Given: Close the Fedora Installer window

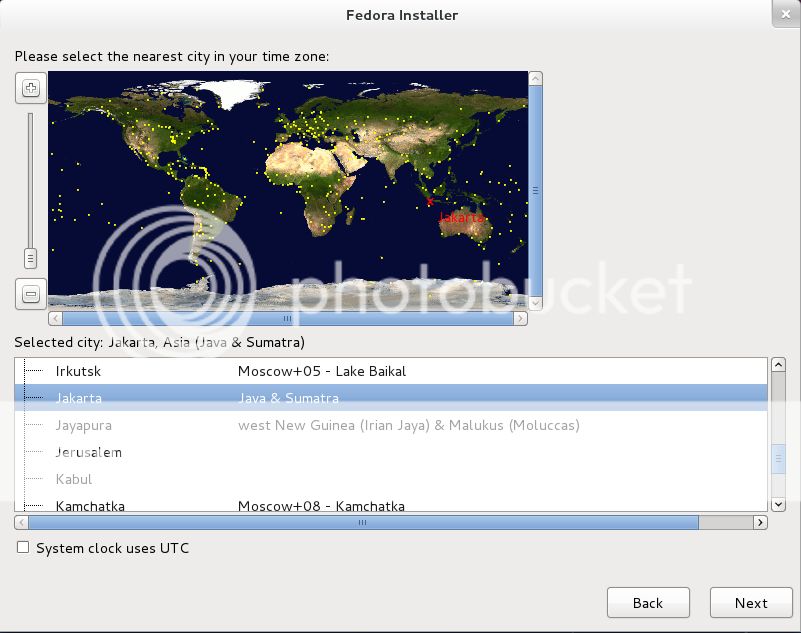Looking at the screenshot, I should coord(786,14).
